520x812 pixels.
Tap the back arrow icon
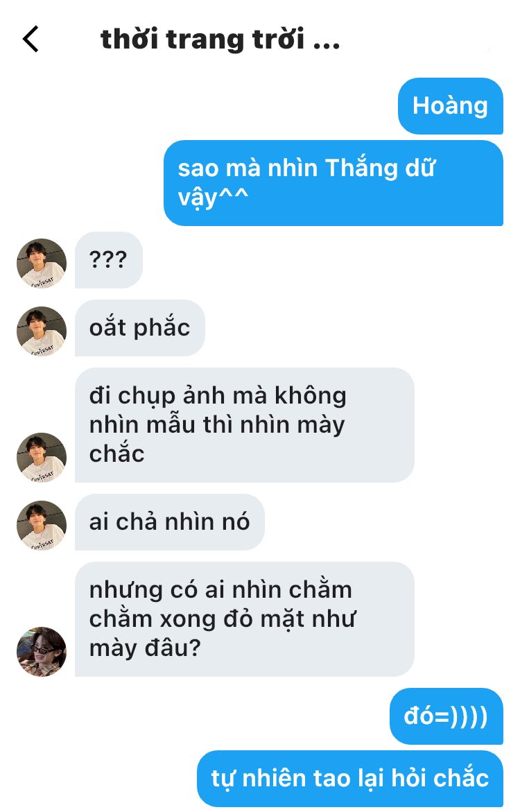(31, 40)
